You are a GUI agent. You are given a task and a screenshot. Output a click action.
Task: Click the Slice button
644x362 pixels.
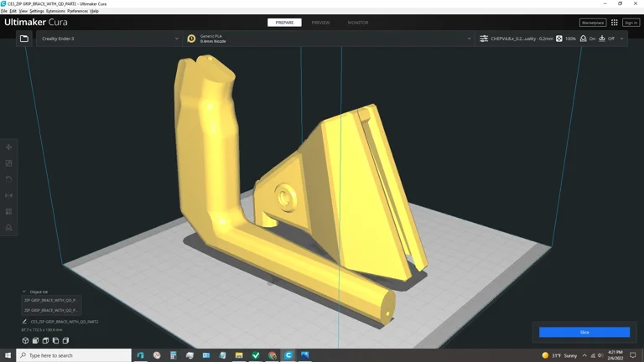pos(584,332)
